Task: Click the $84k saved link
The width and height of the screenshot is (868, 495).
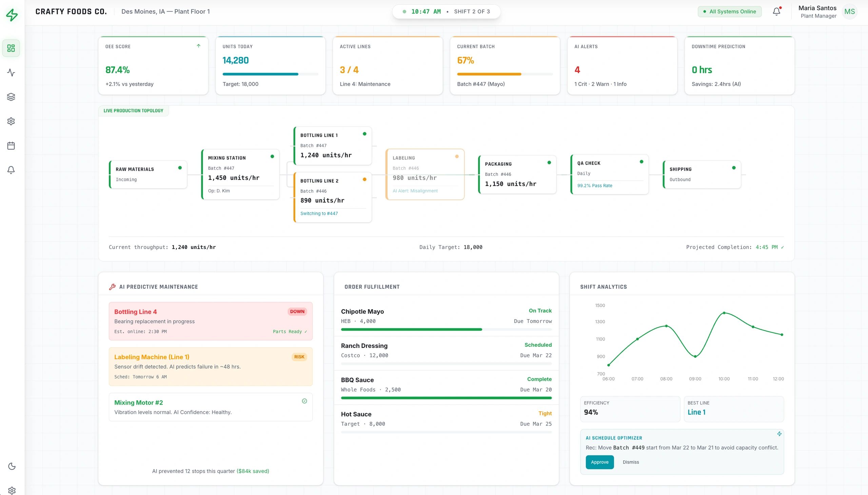Action: (x=253, y=471)
